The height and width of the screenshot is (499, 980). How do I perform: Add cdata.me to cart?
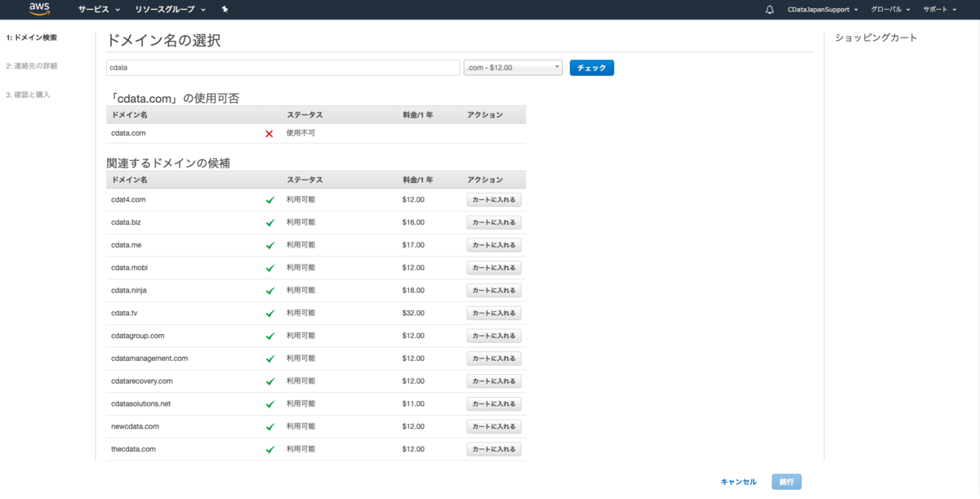click(x=494, y=245)
